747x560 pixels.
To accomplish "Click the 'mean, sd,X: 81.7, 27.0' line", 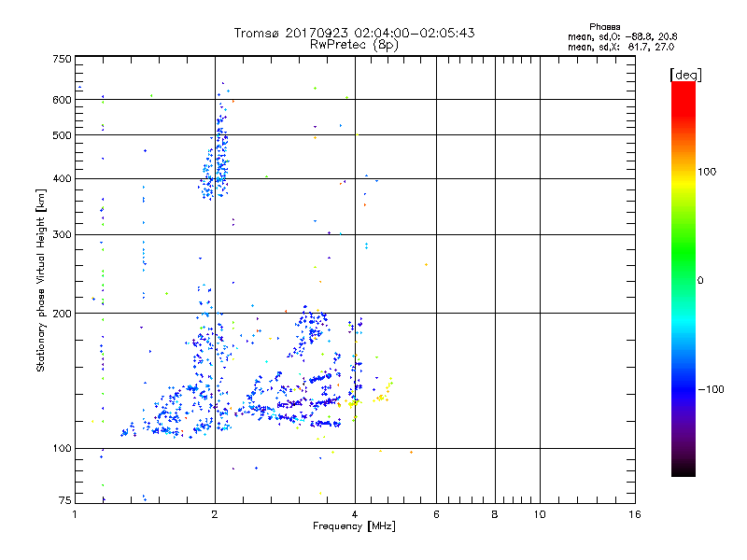I will click(621, 47).
